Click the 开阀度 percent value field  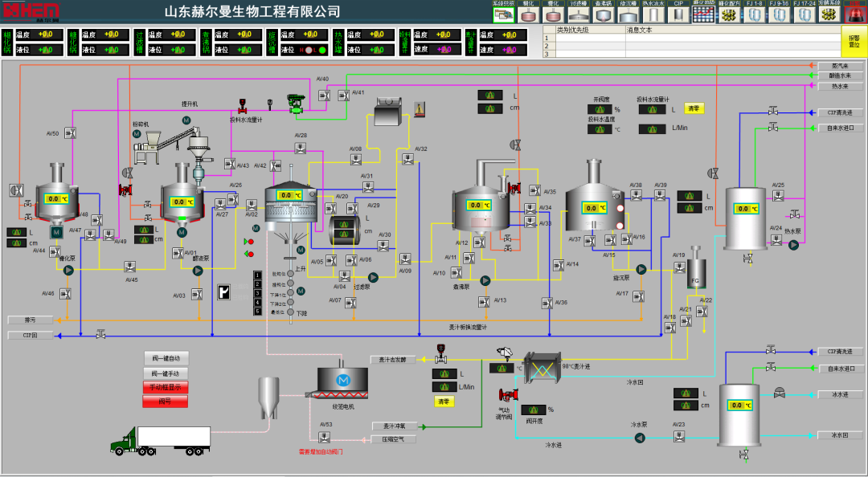coord(600,109)
